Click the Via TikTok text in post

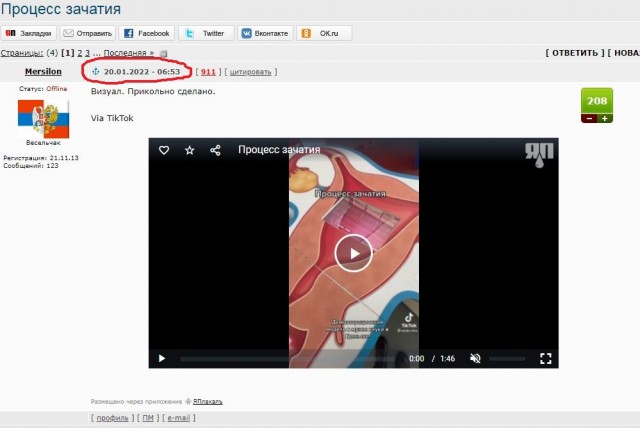112,118
